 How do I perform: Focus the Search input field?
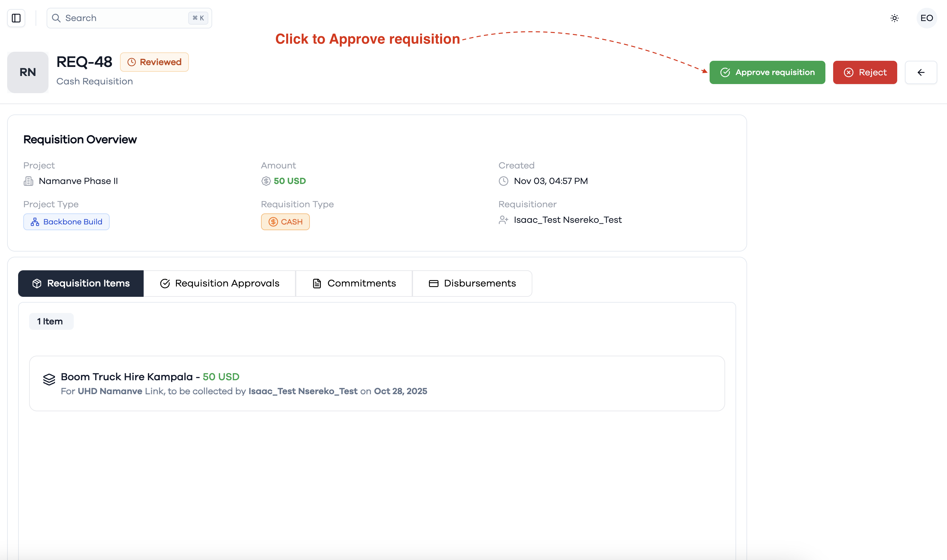[x=129, y=18]
